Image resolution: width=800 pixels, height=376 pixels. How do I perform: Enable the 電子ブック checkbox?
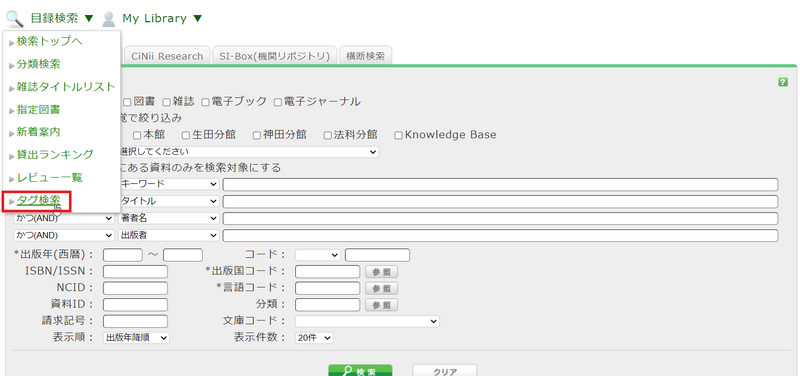[x=205, y=102]
